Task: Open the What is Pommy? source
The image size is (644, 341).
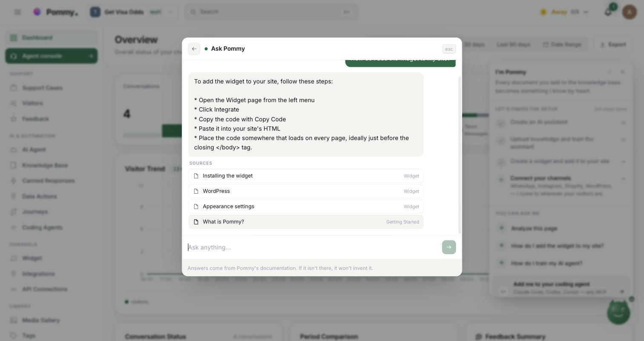Action: 306,222
